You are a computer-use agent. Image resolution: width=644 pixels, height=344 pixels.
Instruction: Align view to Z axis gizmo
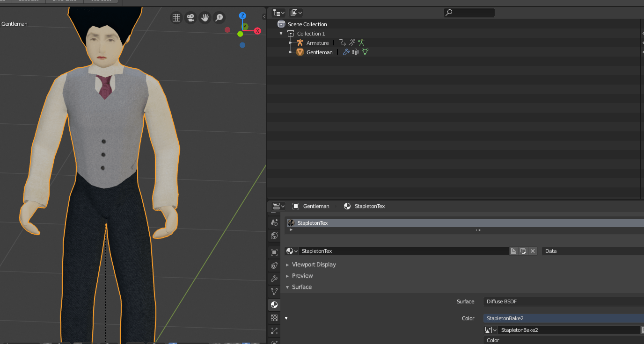click(x=242, y=16)
